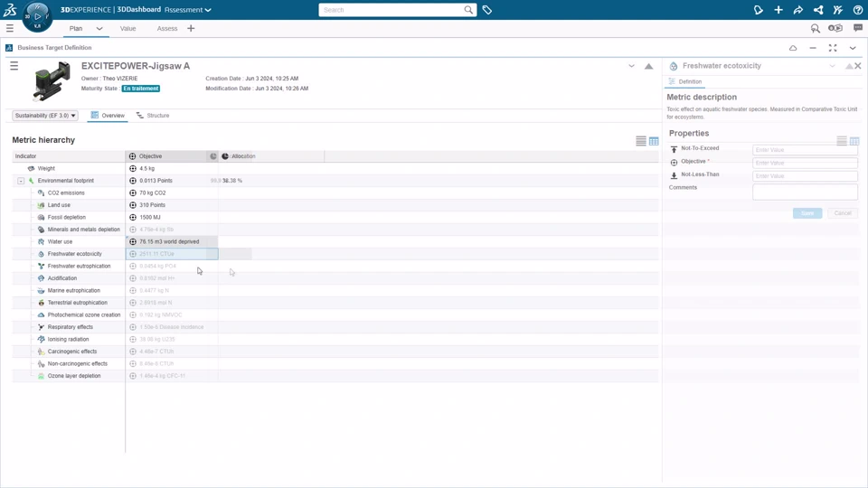
Task: Click the chat bubble icon
Action: (x=858, y=28)
